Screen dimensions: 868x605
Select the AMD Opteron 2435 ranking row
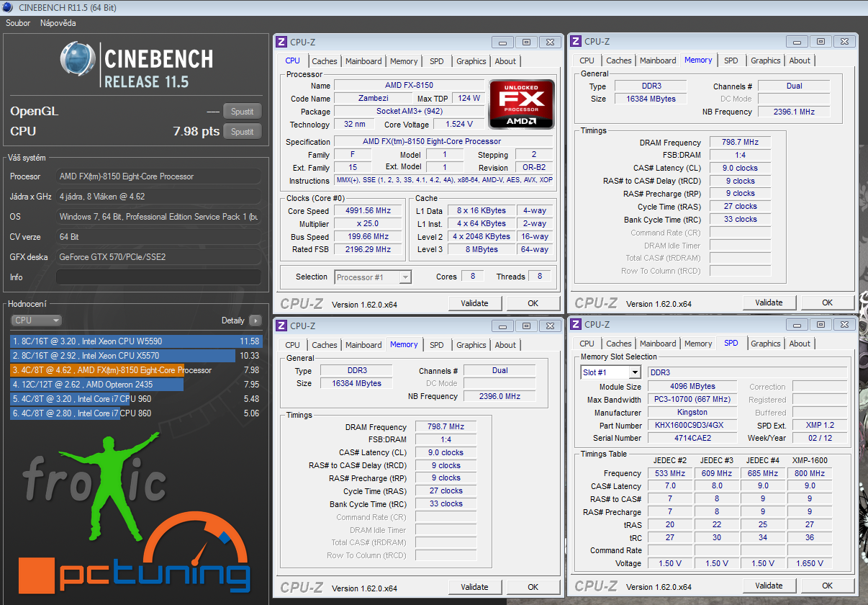136,385
